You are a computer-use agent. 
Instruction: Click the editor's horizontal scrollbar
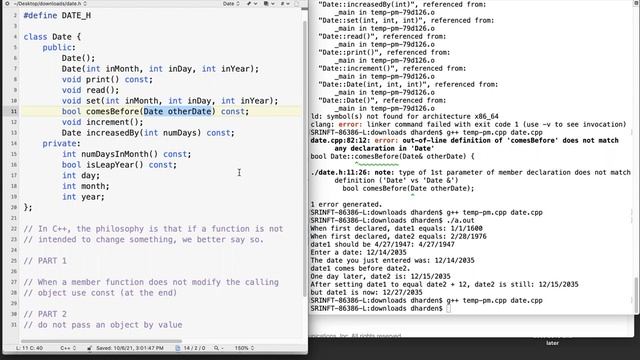[101, 341]
